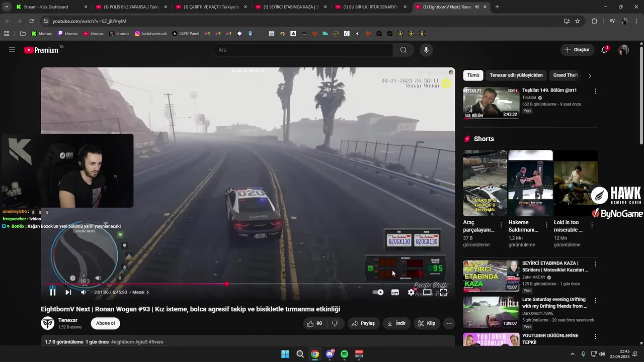Switch to theater mode
The image size is (644, 362).
(427, 292)
